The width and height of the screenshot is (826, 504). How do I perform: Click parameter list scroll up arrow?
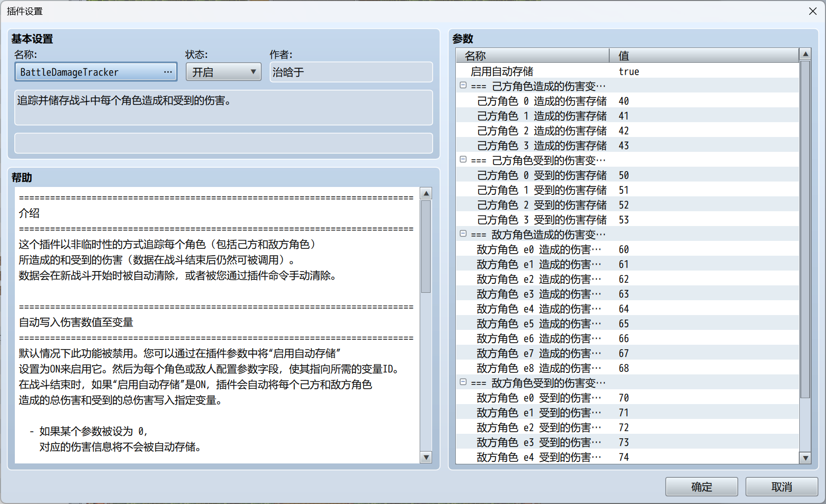coord(805,54)
